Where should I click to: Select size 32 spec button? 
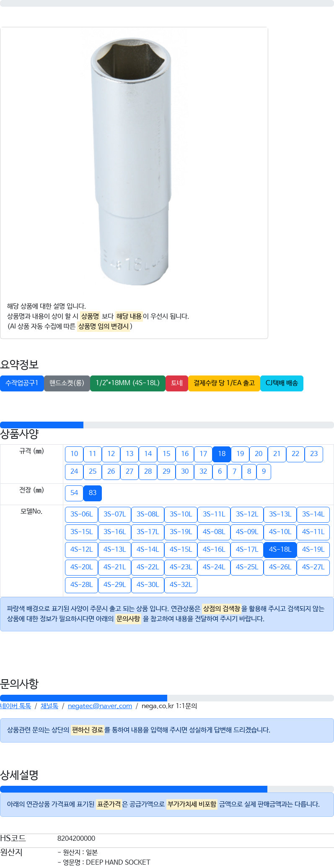pos(203,472)
